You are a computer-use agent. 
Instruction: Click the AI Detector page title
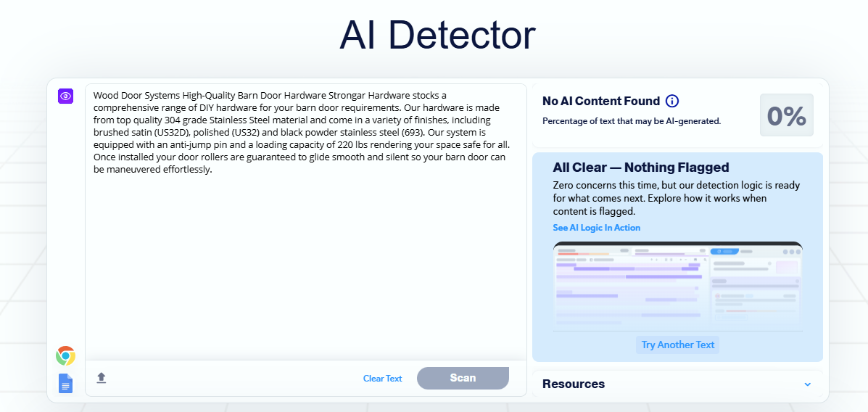coord(437,36)
